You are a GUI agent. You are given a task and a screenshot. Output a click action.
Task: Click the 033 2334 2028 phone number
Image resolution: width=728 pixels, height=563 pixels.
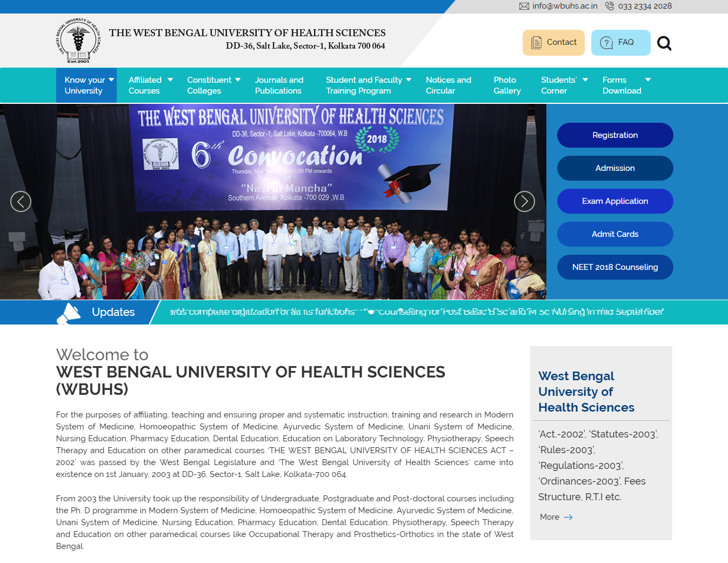pyautogui.click(x=645, y=6)
